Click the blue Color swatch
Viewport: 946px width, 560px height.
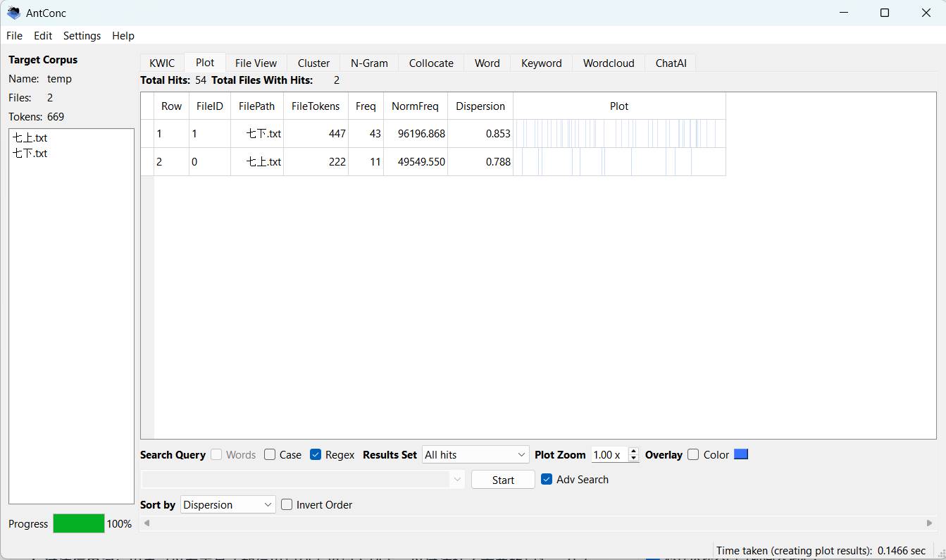pyautogui.click(x=741, y=455)
